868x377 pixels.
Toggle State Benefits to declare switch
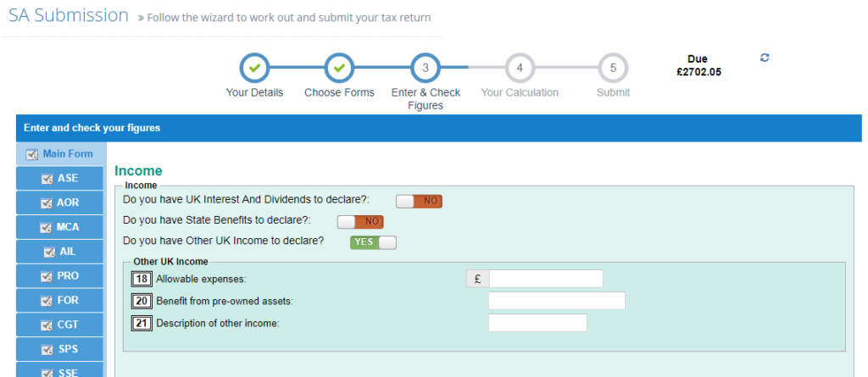pyautogui.click(x=360, y=222)
